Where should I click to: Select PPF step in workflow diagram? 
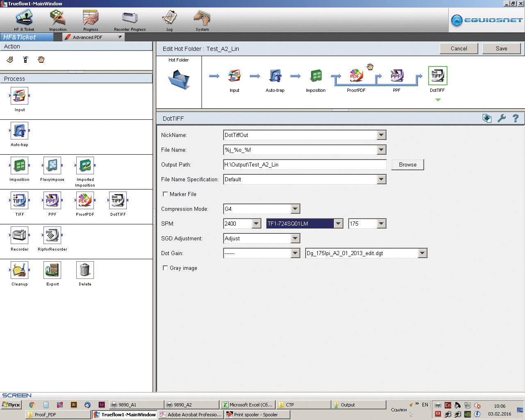[x=397, y=76]
